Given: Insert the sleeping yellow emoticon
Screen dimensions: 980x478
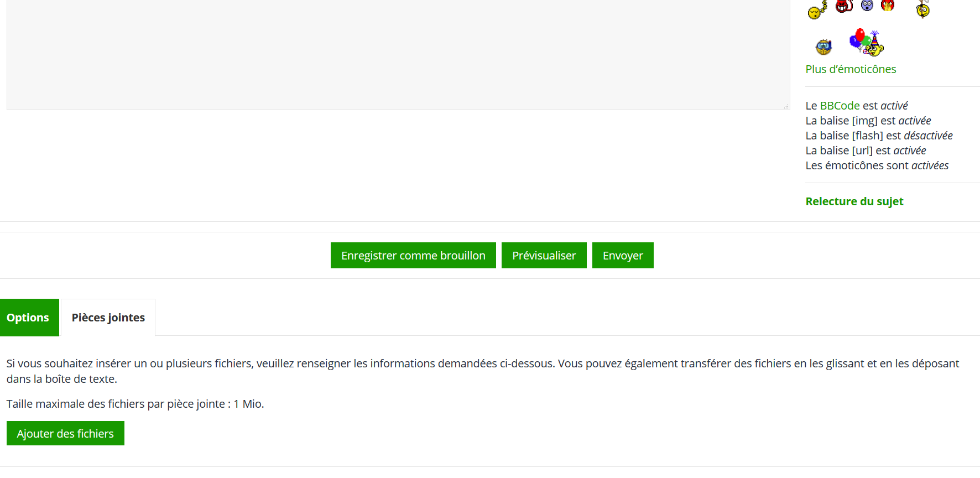Looking at the screenshot, I should pyautogui.click(x=816, y=10).
